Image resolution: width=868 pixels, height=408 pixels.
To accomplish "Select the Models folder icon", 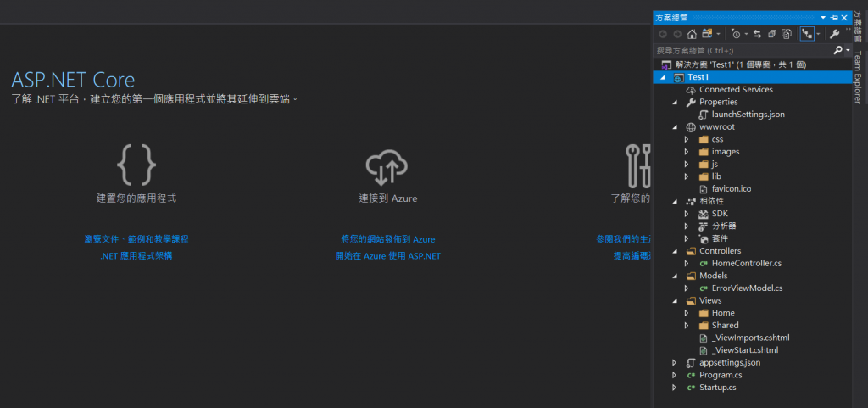I will point(690,276).
